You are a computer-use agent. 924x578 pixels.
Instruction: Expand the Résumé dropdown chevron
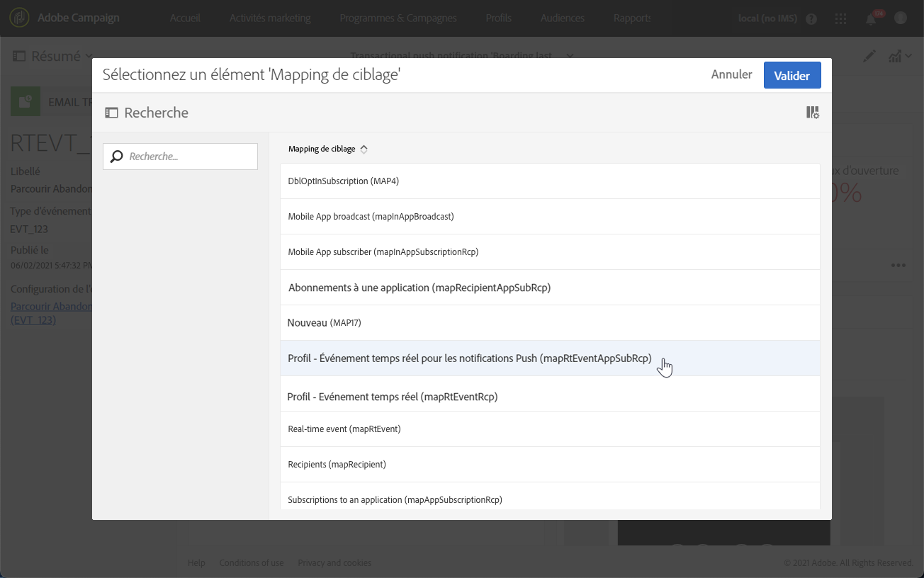pos(89,57)
